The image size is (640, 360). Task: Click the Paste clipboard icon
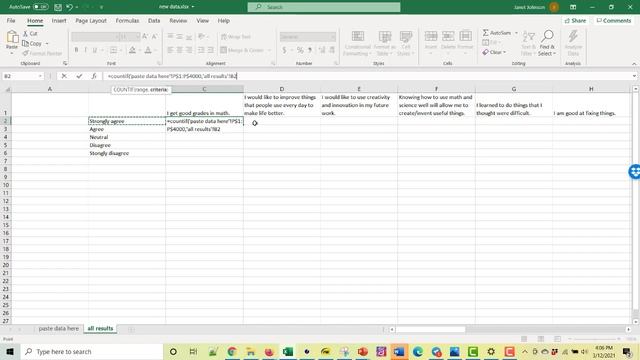12,38
